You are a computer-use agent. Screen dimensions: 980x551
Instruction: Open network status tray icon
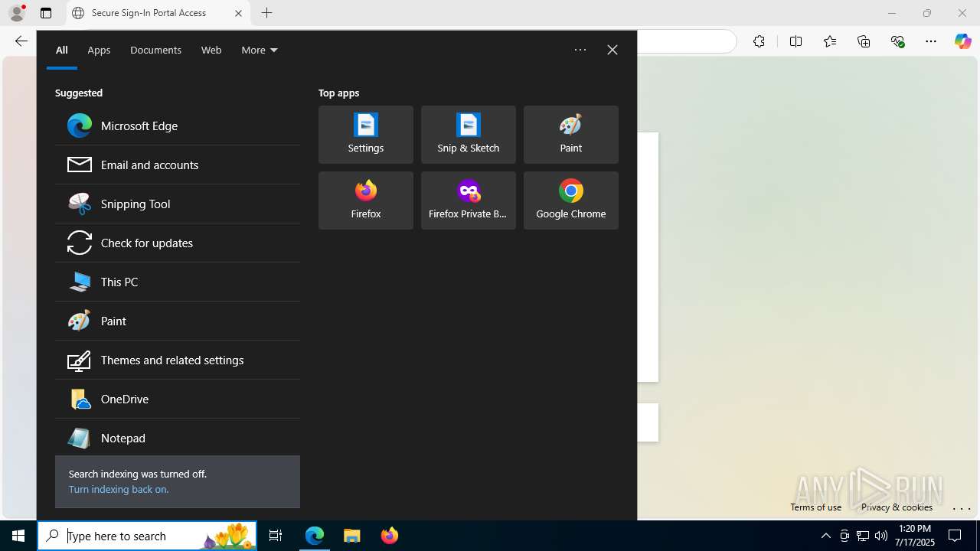(863, 536)
